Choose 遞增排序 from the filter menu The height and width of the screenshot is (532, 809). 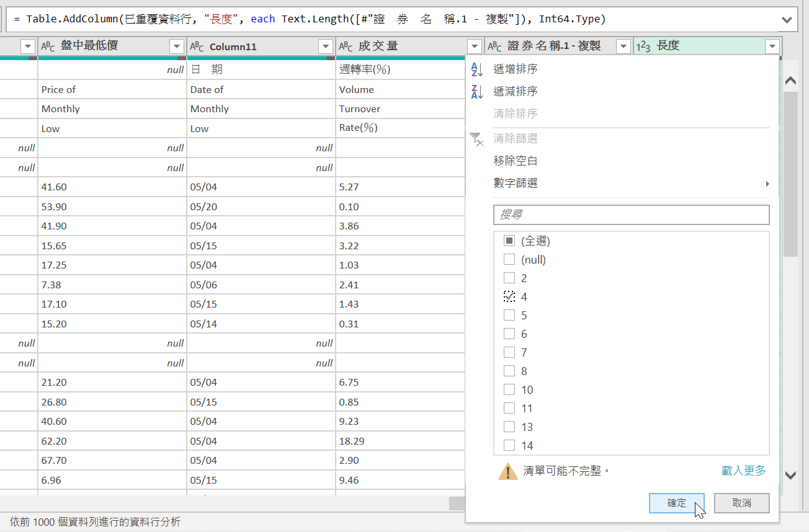[x=516, y=69]
